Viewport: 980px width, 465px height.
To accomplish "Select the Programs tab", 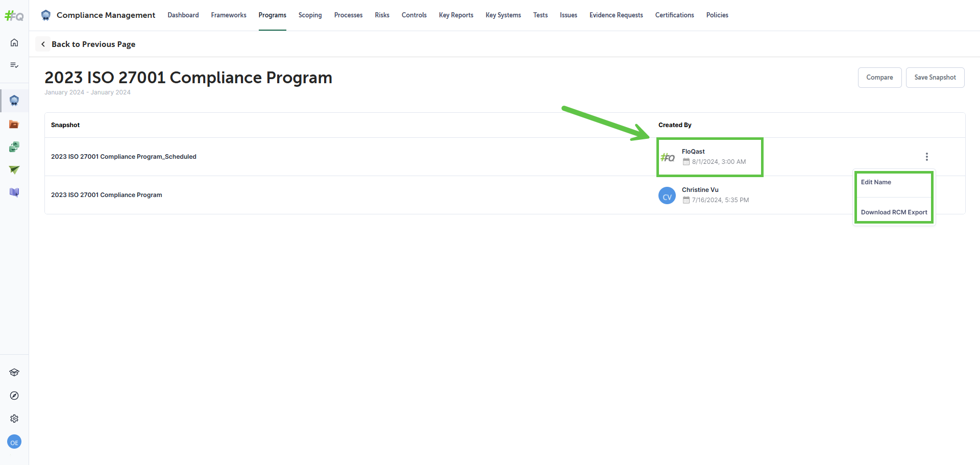I will pyautogui.click(x=273, y=15).
